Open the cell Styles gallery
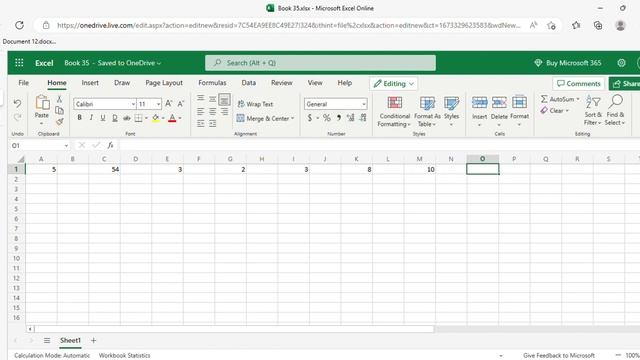 tap(451, 112)
